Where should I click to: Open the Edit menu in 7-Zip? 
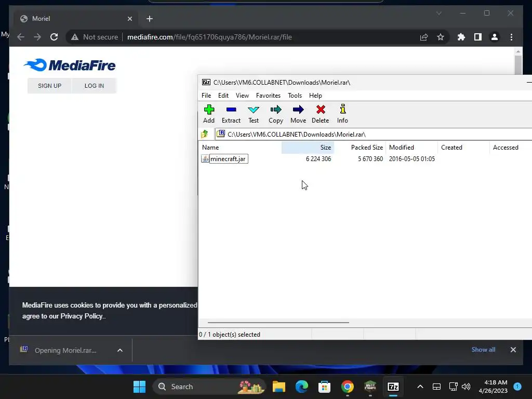[x=223, y=96]
